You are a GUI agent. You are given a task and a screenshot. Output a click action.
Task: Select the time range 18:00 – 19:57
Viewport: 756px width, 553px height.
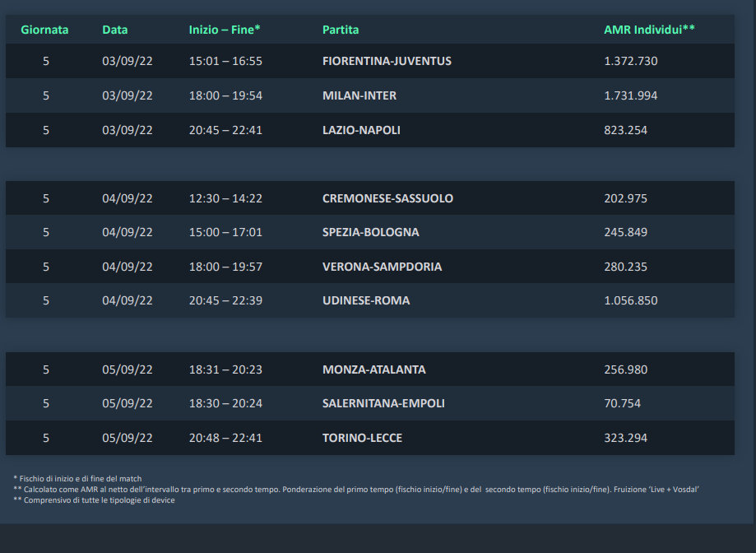[225, 267]
